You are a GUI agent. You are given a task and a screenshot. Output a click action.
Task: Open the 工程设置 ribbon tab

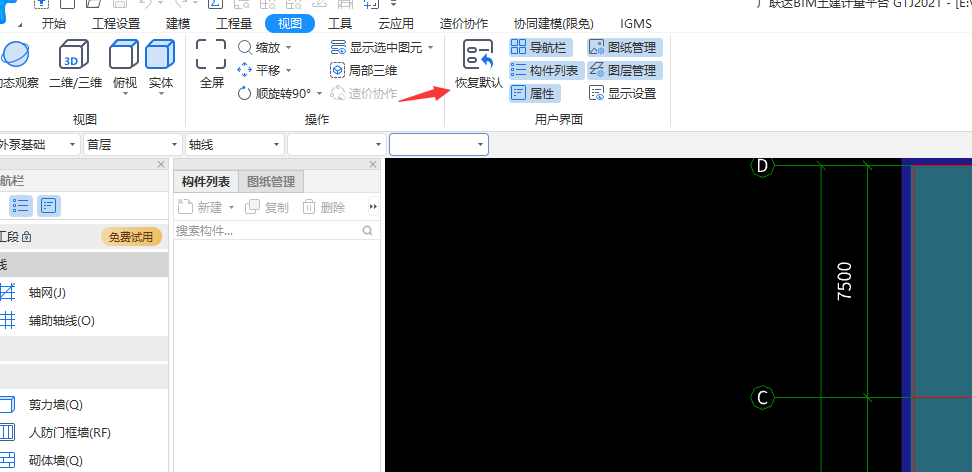pyautogui.click(x=116, y=24)
